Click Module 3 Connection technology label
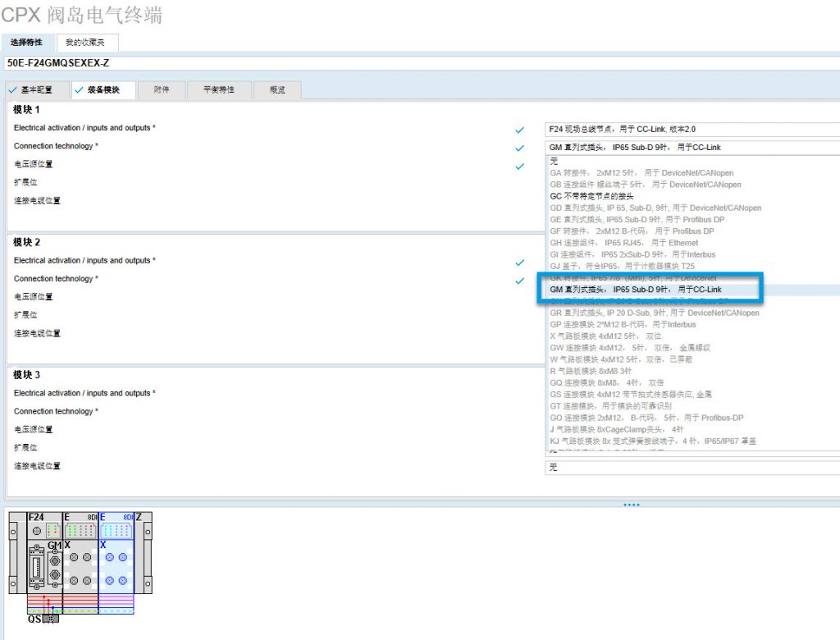 point(57,412)
